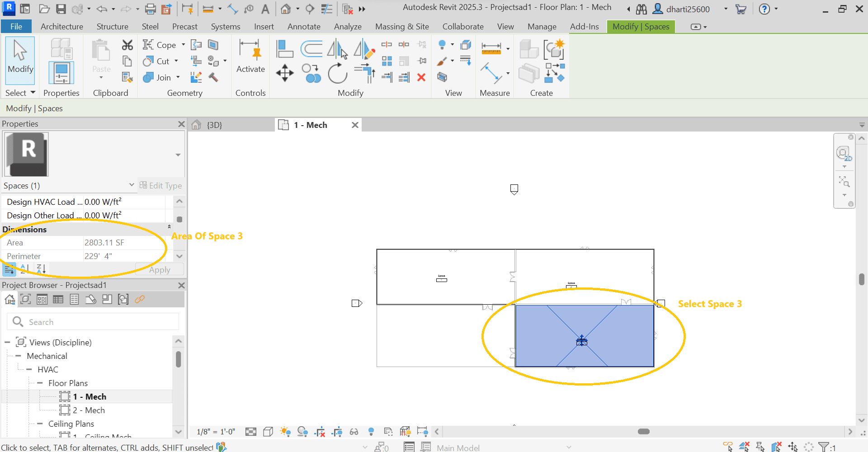Select the Mirror Draw Axis tool
The image size is (868, 452).
click(x=364, y=49)
